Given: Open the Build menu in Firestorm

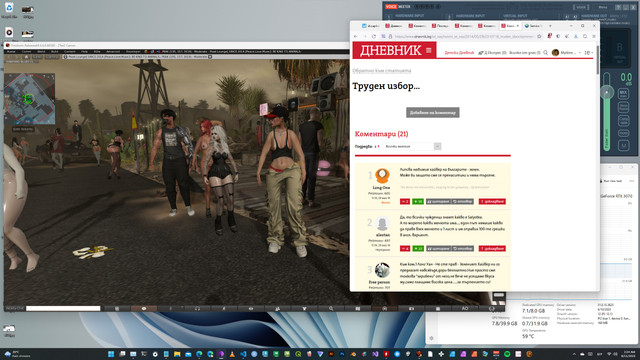Looking at the screenshot, I should click(55, 52).
